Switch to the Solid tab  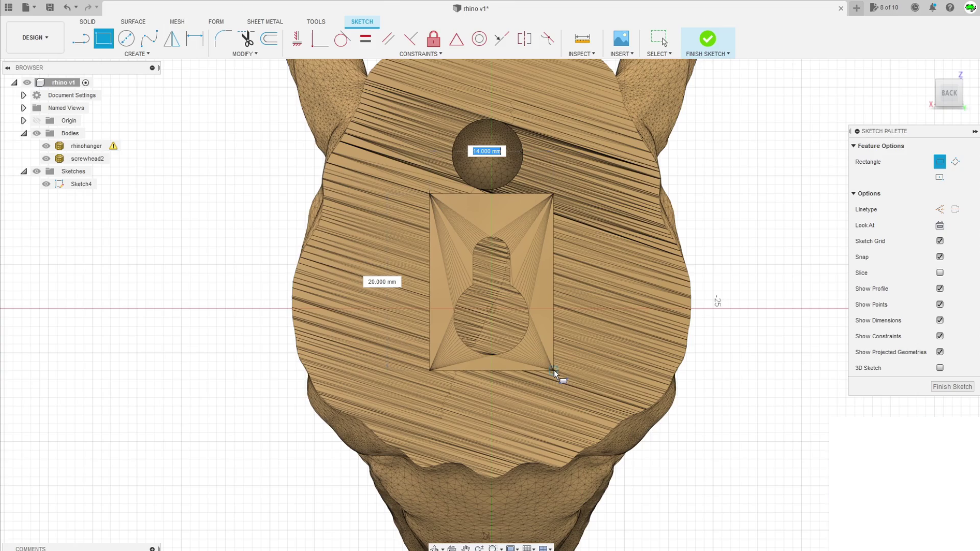[x=87, y=21]
